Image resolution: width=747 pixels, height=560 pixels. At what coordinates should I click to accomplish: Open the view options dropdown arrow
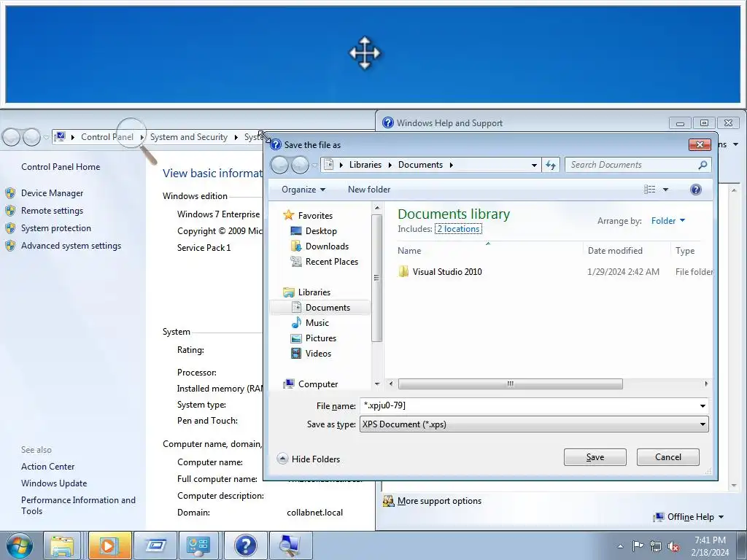665,190
